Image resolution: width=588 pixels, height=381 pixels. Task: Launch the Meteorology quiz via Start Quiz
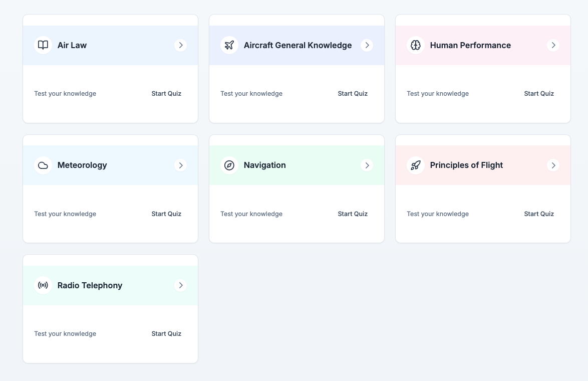(x=166, y=214)
